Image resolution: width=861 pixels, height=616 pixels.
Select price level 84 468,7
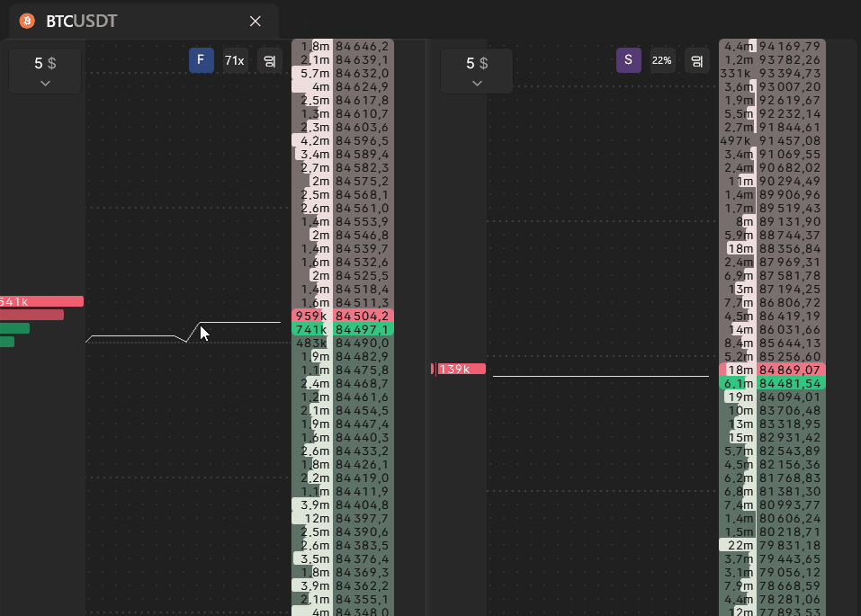363,384
